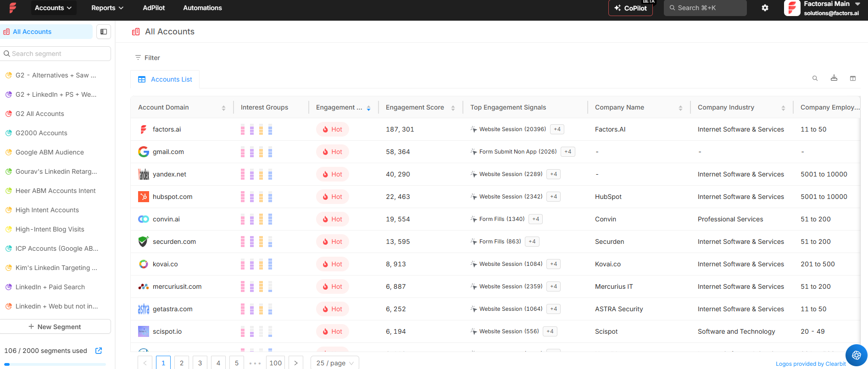This screenshot has width=868, height=369.
Task: Sort by Account Domain column
Action: (223, 108)
